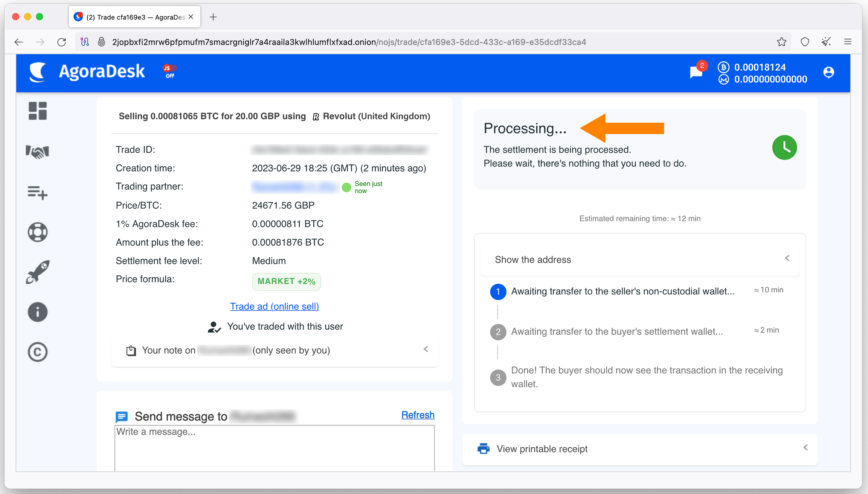Screen dimensions: 868x494
Task: Click the green clock status icon
Action: (x=784, y=147)
